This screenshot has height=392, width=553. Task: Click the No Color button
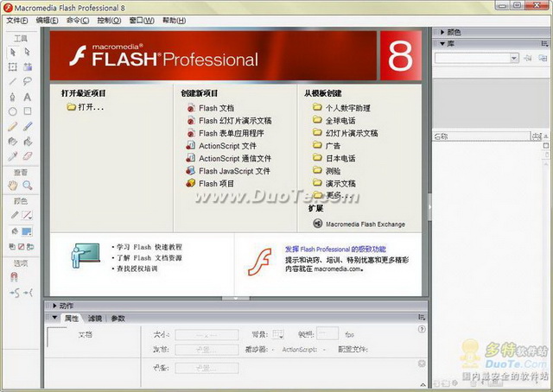click(20, 247)
